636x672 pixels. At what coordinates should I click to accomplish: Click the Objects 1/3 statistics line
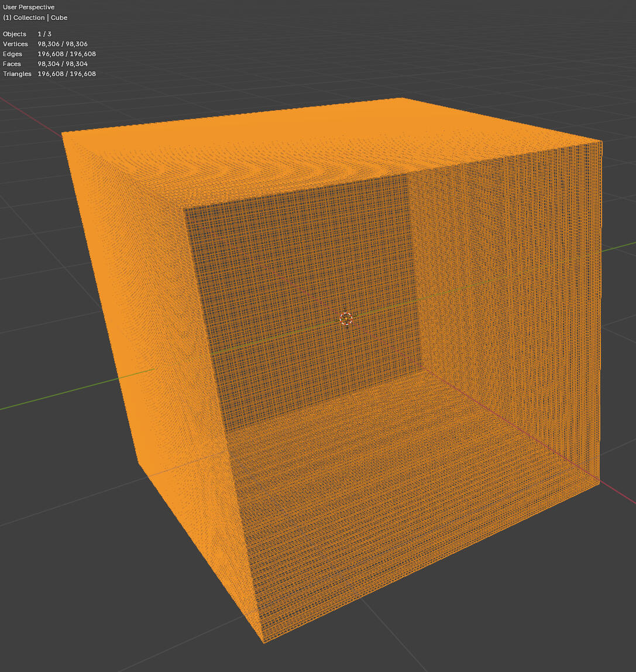click(x=26, y=34)
